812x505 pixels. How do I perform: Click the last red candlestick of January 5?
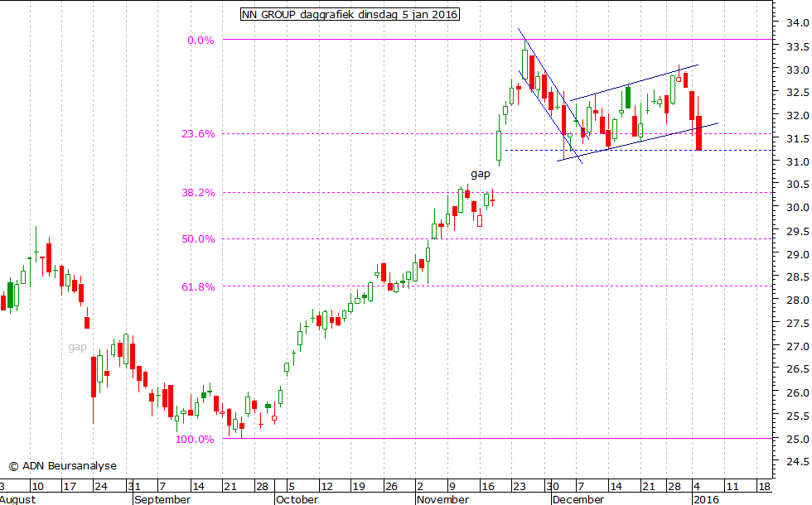[x=698, y=133]
